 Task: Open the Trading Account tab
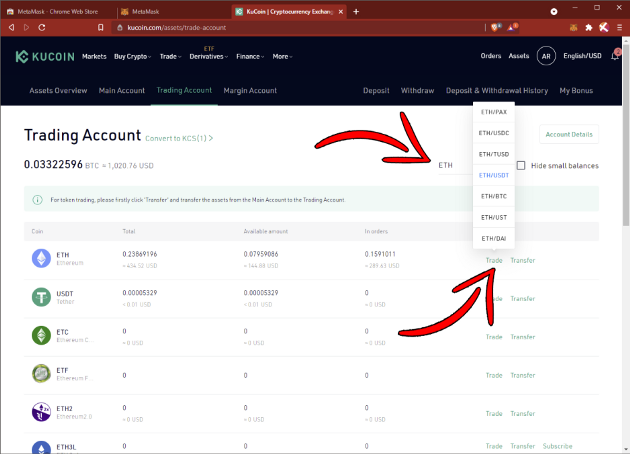(184, 91)
